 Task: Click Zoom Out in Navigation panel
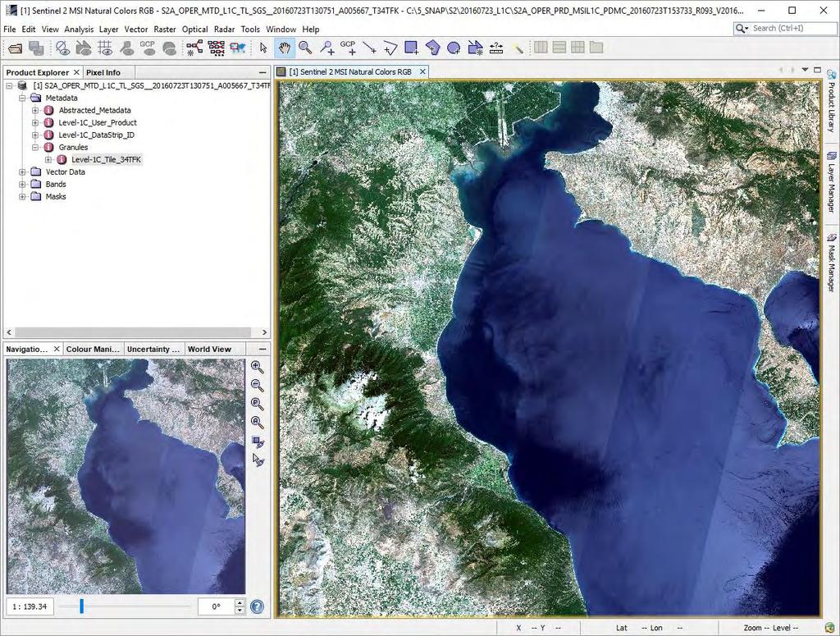click(x=257, y=385)
